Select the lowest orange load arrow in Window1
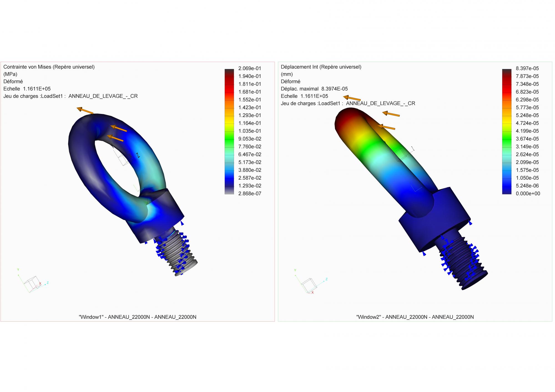The height and width of the screenshot is (392, 555). (115, 138)
